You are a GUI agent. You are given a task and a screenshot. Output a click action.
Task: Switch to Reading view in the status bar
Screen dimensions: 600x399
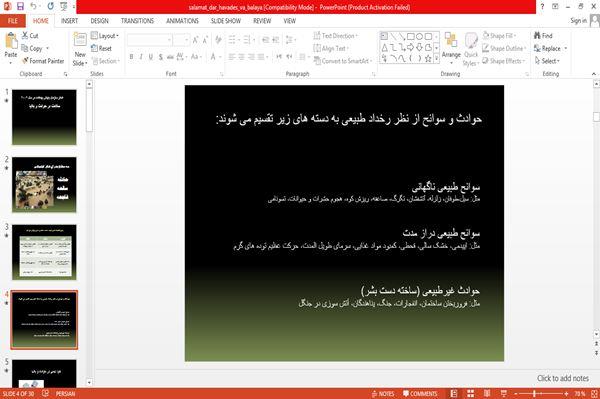[x=487, y=393]
